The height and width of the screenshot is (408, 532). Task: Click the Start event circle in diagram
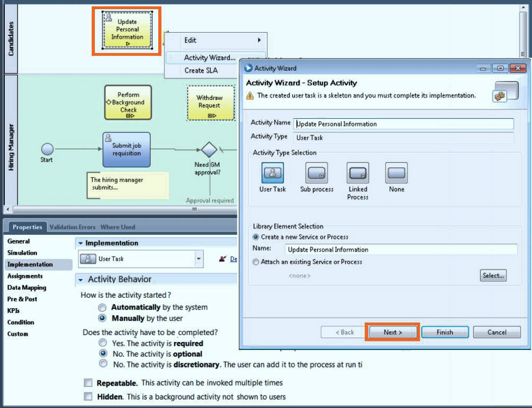pos(47,149)
